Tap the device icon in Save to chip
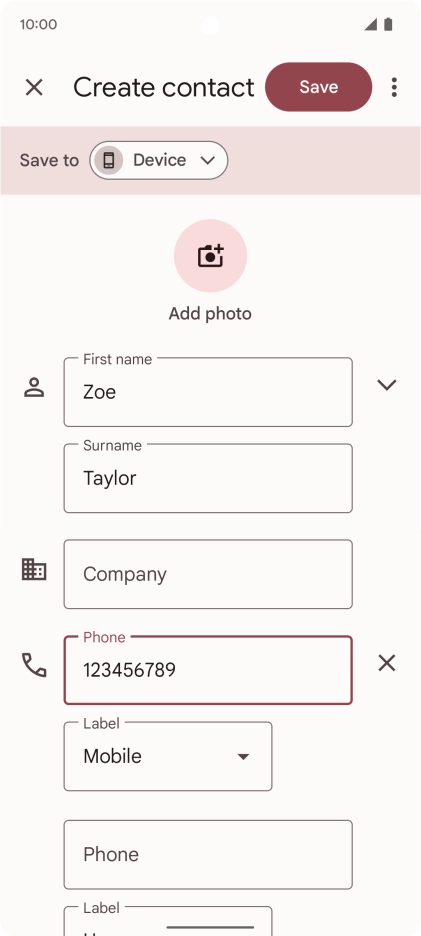The image size is (421, 936). point(109,160)
